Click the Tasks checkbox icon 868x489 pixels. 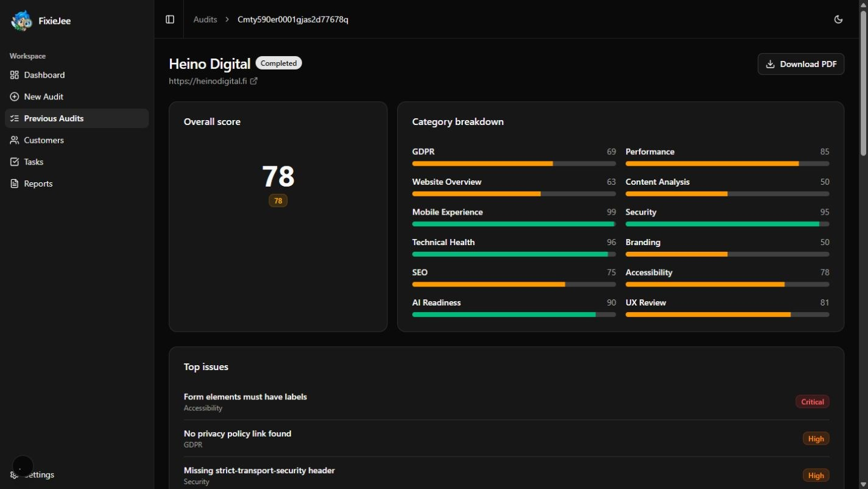click(15, 162)
